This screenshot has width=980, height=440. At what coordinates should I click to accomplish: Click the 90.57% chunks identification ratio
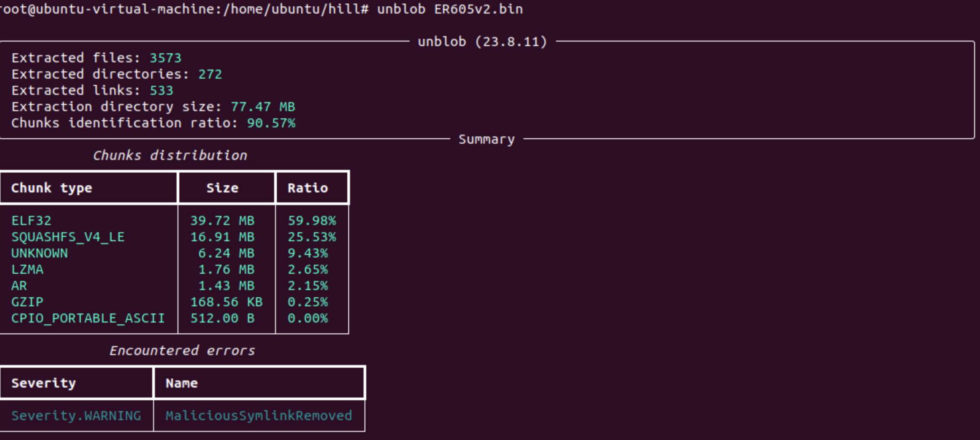[271, 123]
